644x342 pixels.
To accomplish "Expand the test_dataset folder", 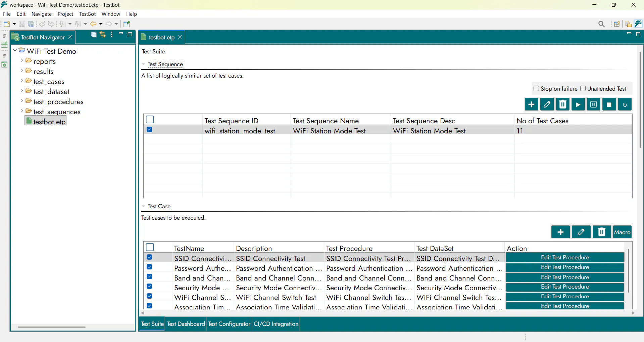I will pyautogui.click(x=22, y=91).
